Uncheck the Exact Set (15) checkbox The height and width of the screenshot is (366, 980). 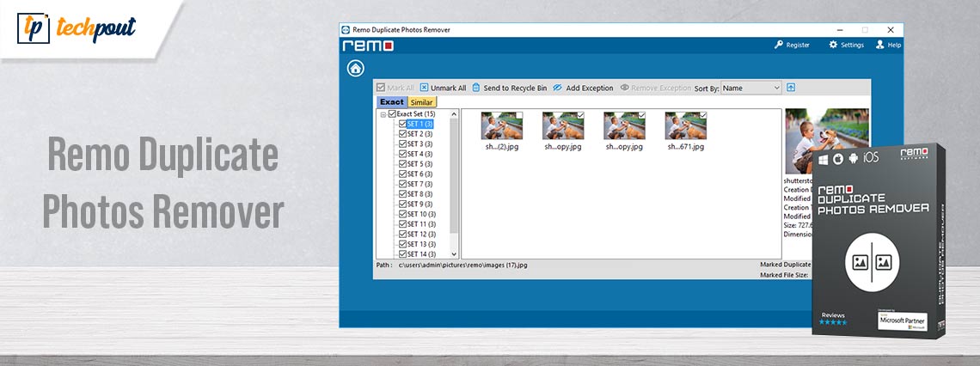392,113
